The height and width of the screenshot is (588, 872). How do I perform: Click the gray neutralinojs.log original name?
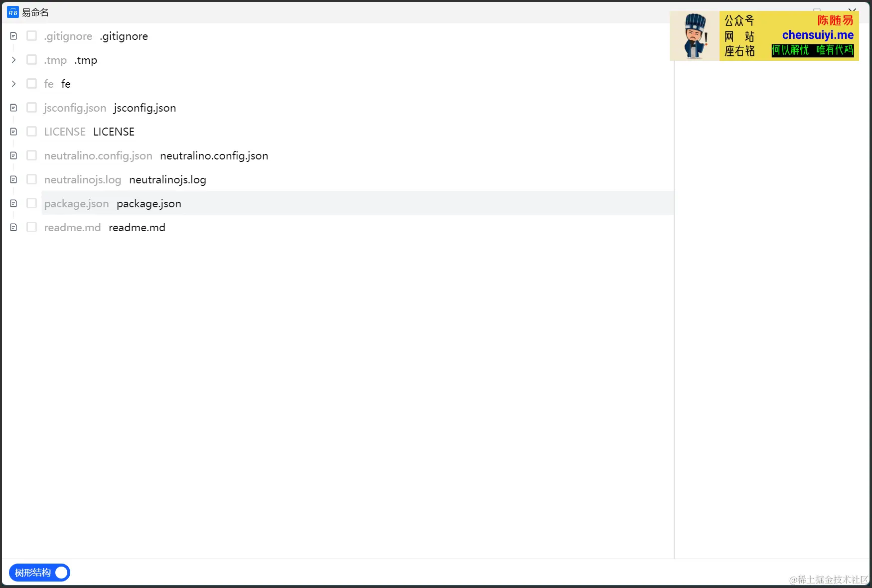(x=83, y=180)
